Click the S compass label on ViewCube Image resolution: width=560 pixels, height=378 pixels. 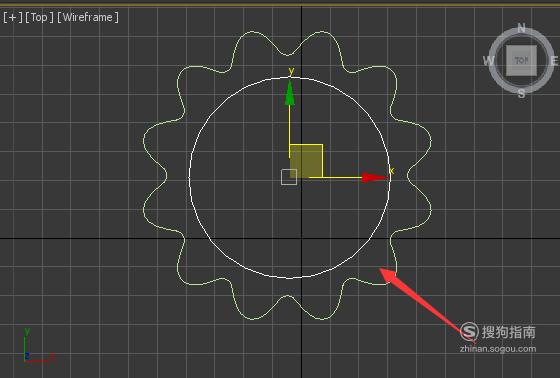pyautogui.click(x=521, y=94)
